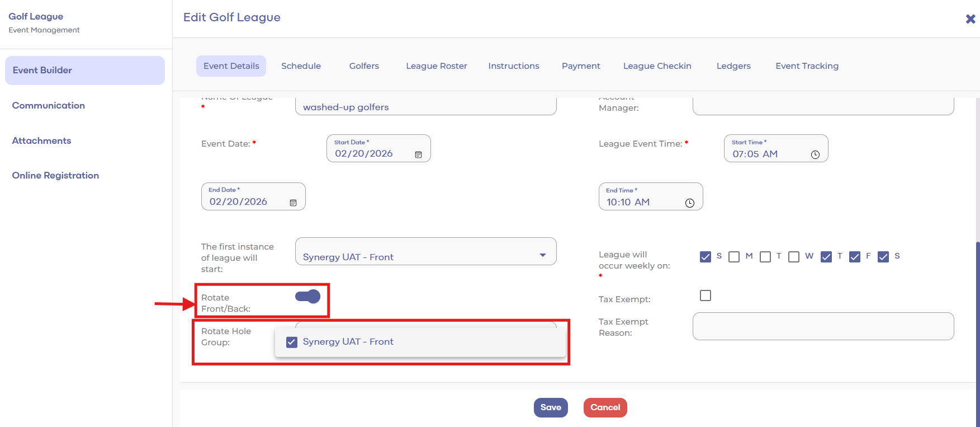
Task: Check the Tax Exempt checkbox
Action: pos(706,295)
